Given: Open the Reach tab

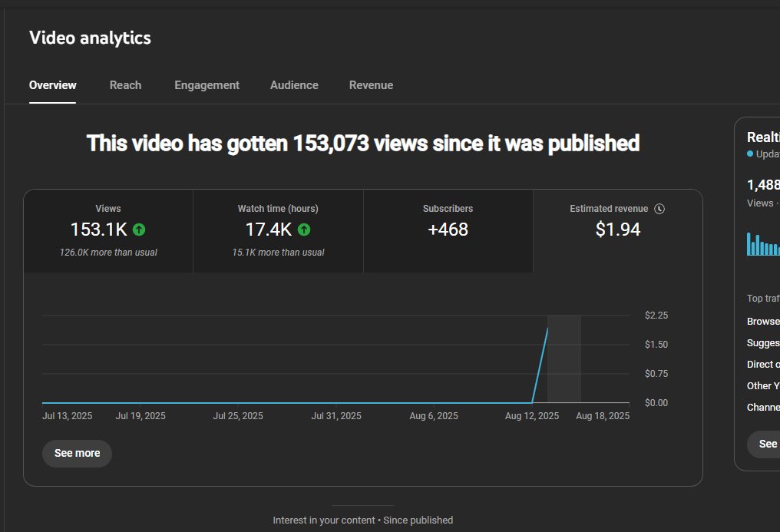Looking at the screenshot, I should [125, 85].
